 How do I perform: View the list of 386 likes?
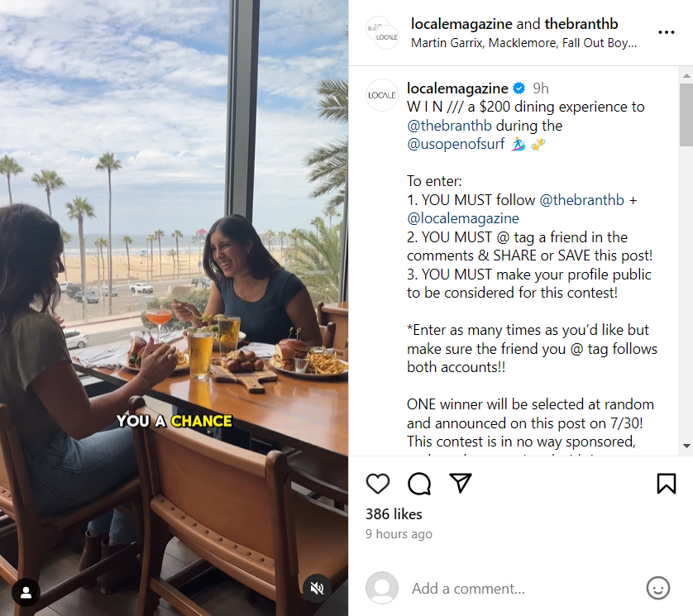(x=394, y=514)
